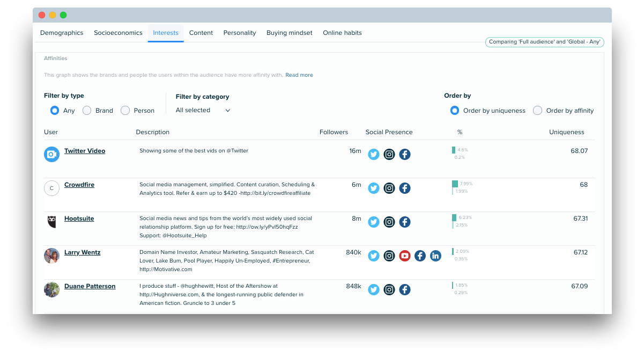Select the Interests tab
Image resolution: width=644 pixels, height=357 pixels.
coord(166,33)
